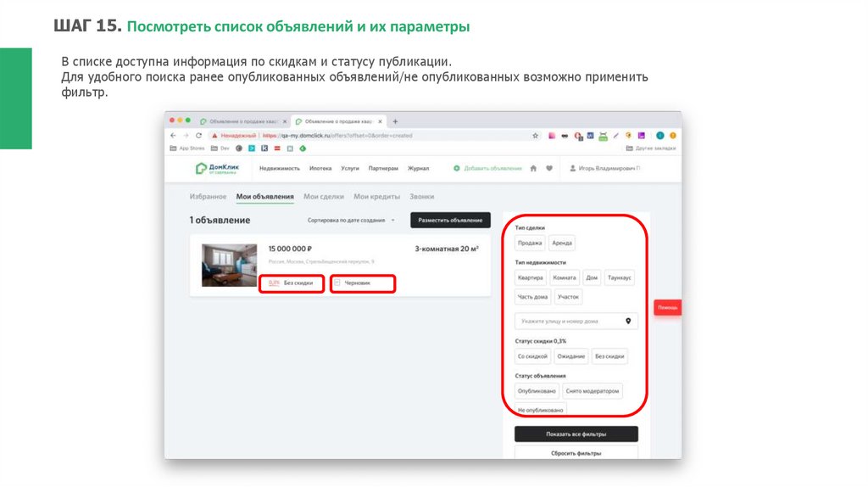868x487 pixels.
Task: Click into the street and house number field
Action: pyautogui.click(x=576, y=322)
